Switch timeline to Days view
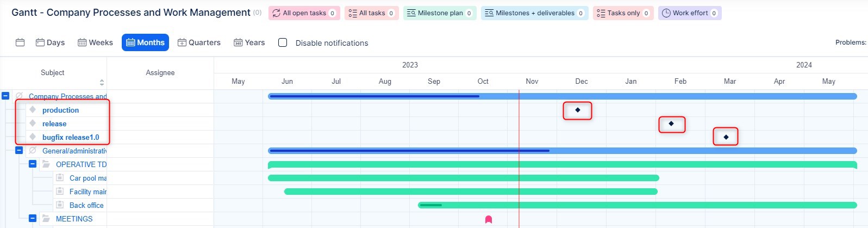The height and width of the screenshot is (228, 868). [50, 42]
